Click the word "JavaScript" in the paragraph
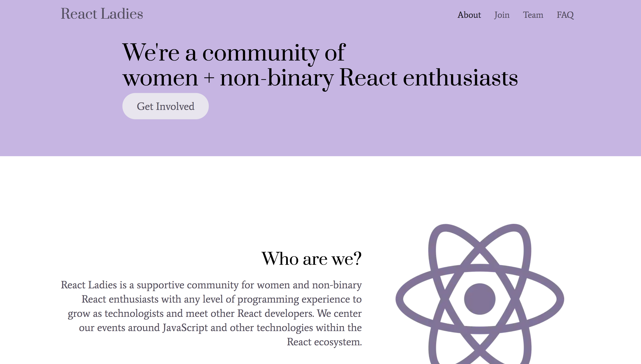The width and height of the screenshot is (641, 364). point(185,328)
